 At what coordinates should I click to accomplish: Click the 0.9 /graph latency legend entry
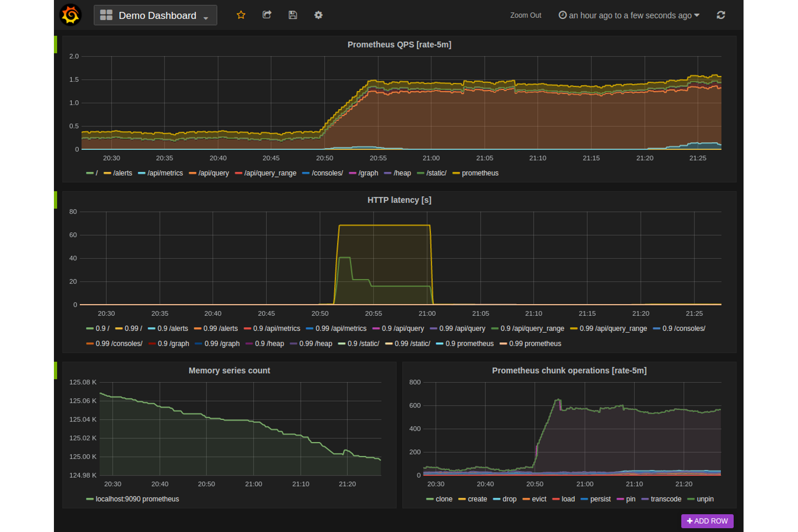pos(173,343)
